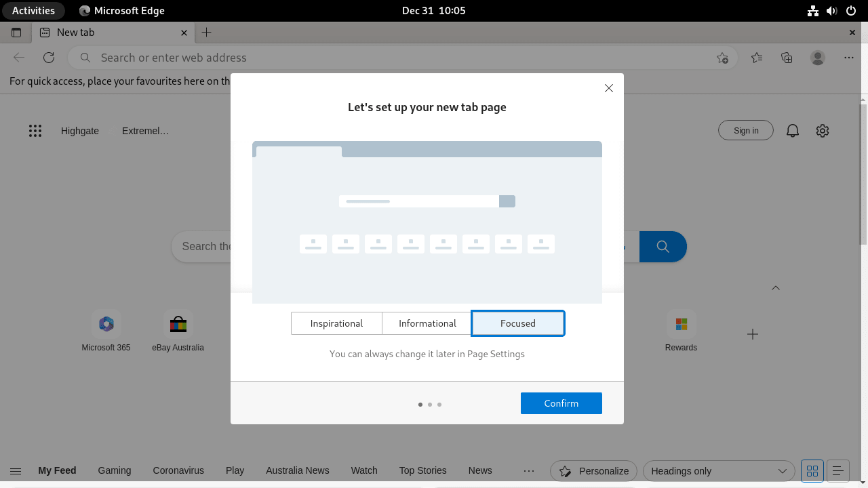Expand the more feed topics ellipsis
The width and height of the screenshot is (868, 488).
click(528, 470)
